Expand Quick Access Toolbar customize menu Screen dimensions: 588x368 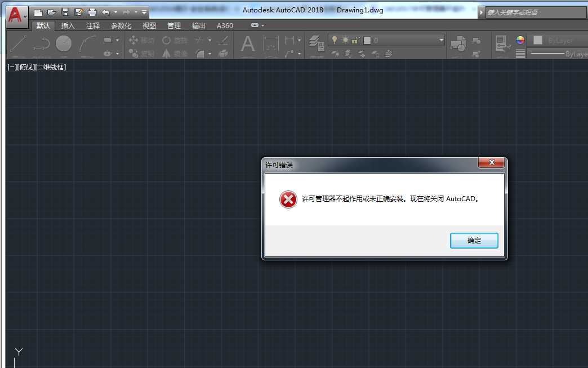pyautogui.click(x=144, y=12)
